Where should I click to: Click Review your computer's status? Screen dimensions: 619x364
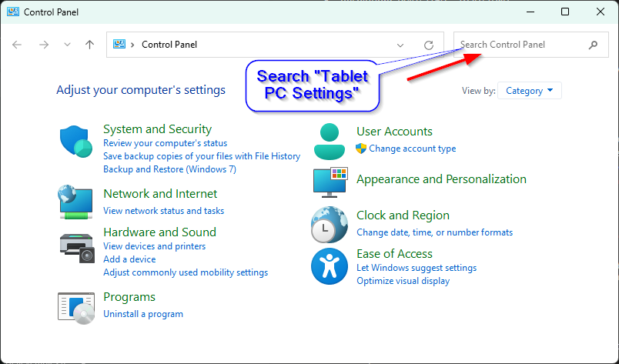coord(165,143)
